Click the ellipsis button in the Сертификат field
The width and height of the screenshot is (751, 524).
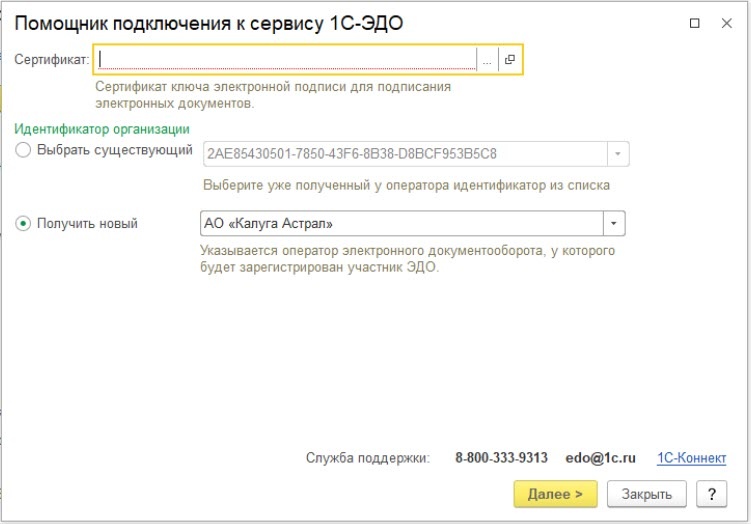pos(487,60)
